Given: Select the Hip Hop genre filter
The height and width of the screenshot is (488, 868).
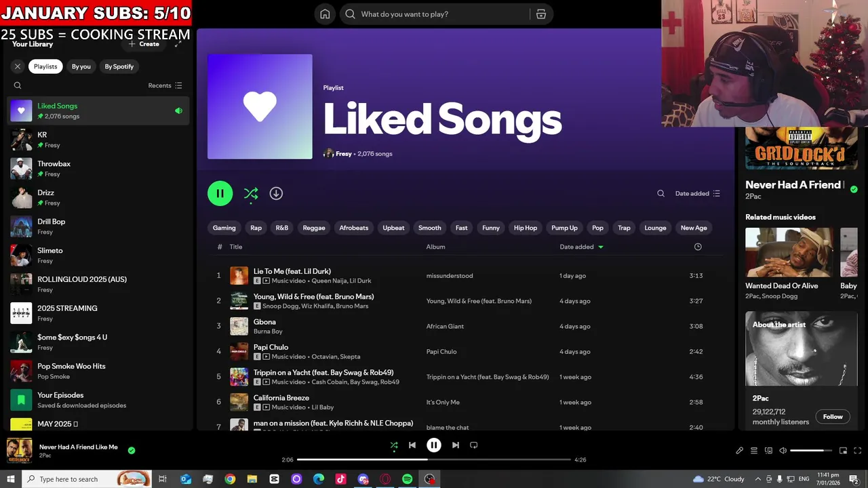Looking at the screenshot, I should coord(525,228).
